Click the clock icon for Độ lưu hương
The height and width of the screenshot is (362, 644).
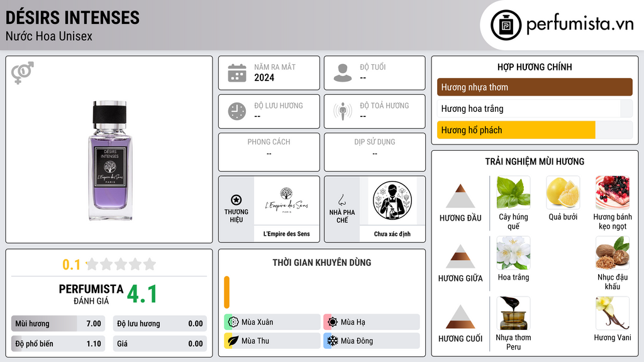point(237,111)
